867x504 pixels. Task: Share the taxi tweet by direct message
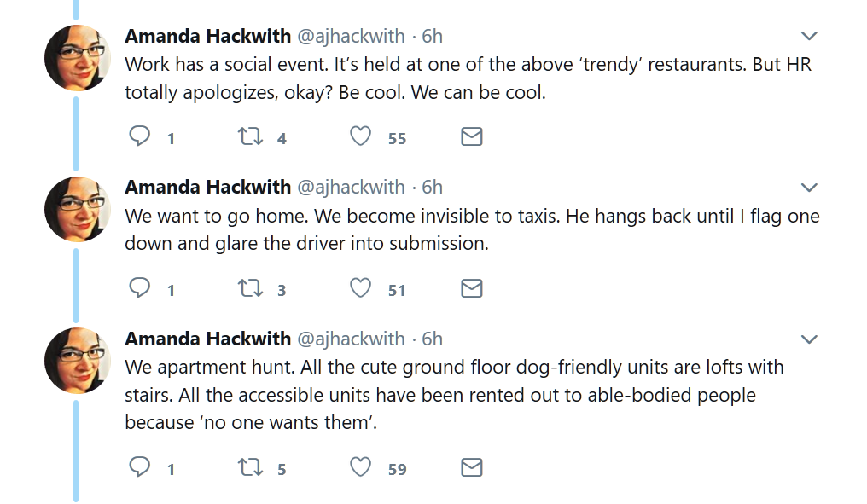coord(472,288)
